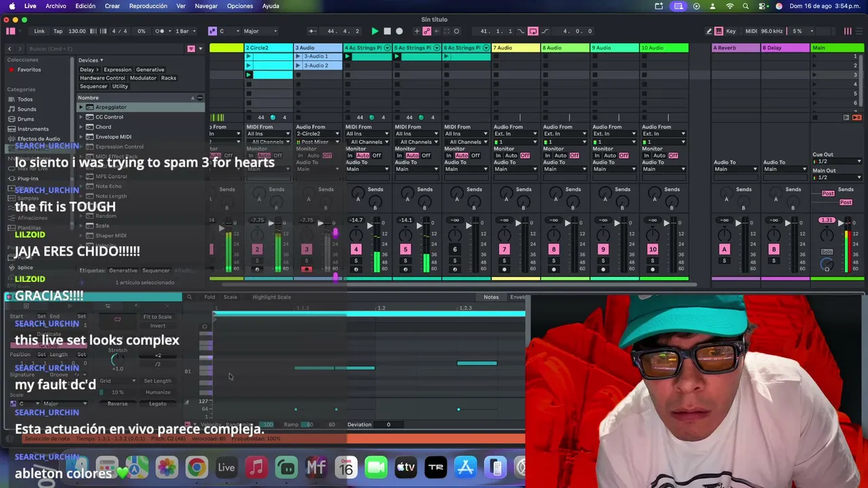Launch the first clip in 2 Circle2 track

click(x=248, y=56)
